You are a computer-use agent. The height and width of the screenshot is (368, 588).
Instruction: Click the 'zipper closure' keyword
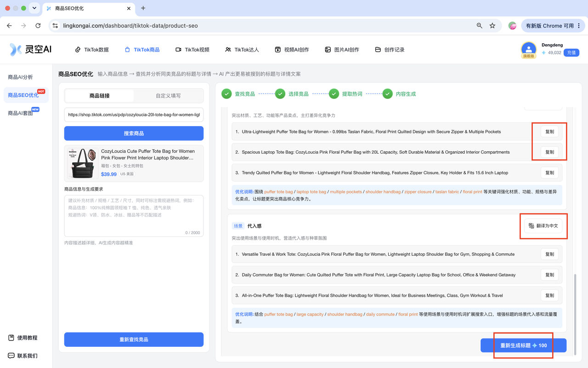pyautogui.click(x=418, y=192)
